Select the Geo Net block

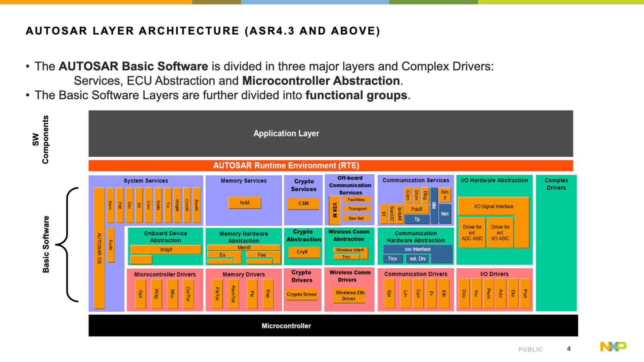[x=356, y=218]
